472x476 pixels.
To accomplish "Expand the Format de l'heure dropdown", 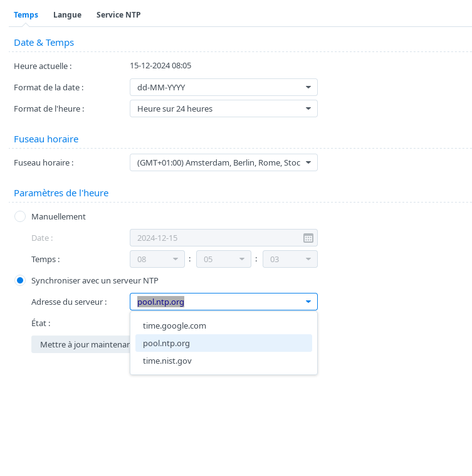I will 223,108.
